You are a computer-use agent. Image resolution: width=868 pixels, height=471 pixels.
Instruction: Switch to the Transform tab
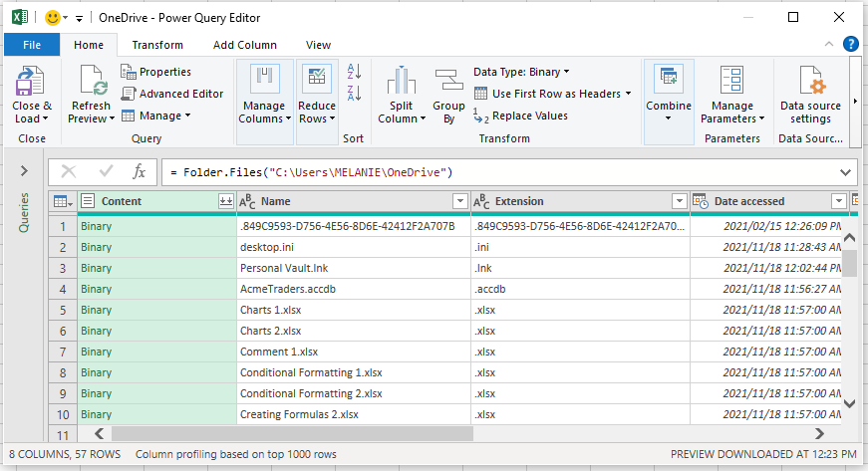pyautogui.click(x=157, y=45)
